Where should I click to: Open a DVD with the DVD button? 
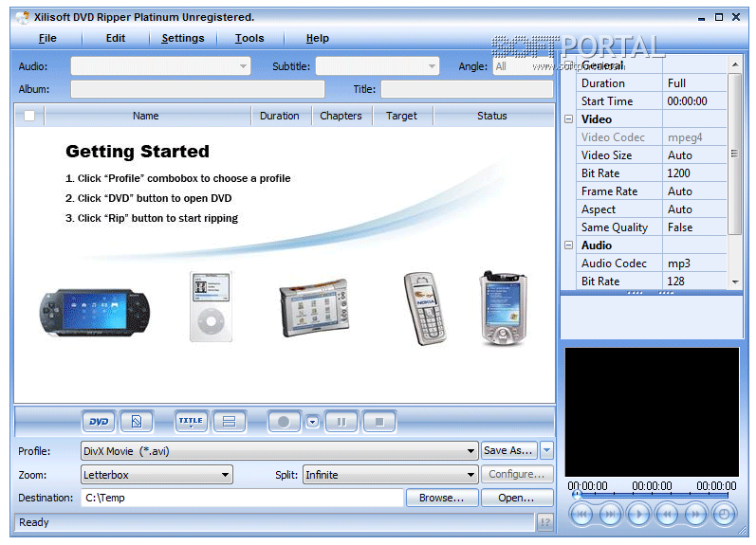(x=99, y=422)
